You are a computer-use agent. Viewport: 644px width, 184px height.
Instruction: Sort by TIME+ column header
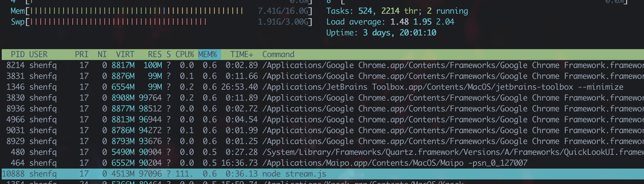click(242, 54)
